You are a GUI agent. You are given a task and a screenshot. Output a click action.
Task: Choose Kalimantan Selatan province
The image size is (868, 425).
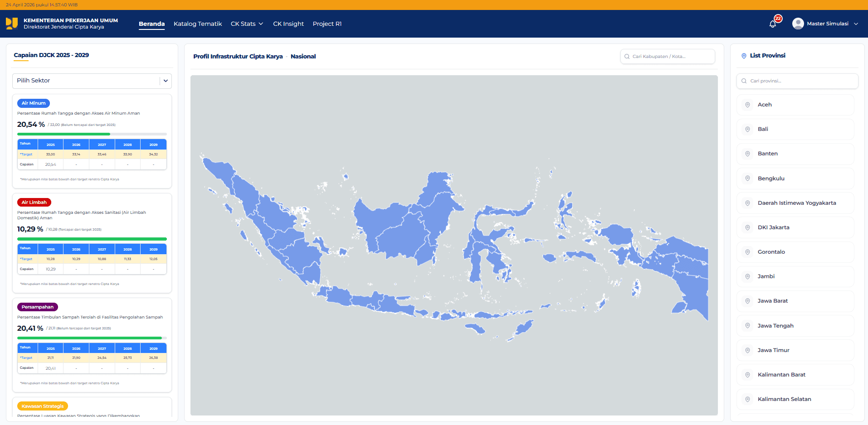tap(795, 399)
